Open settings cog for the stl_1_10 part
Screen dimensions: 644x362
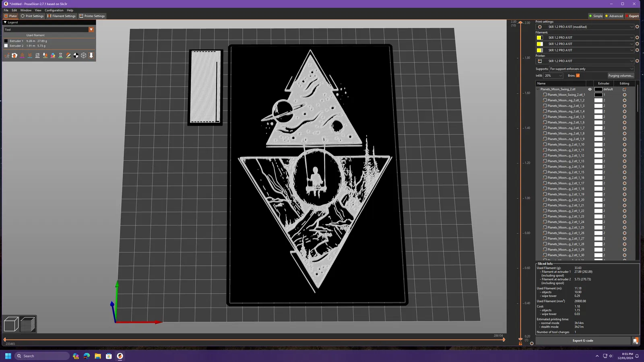tap(624, 144)
